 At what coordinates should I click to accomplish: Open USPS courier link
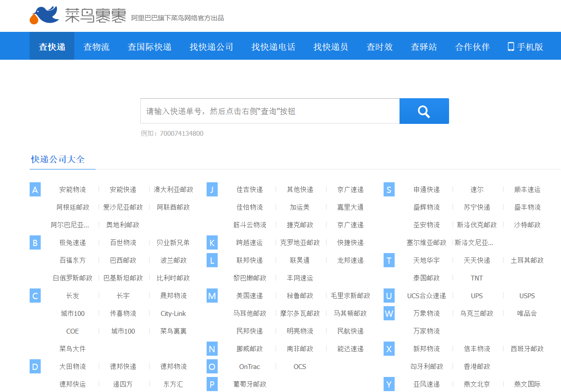(527, 296)
